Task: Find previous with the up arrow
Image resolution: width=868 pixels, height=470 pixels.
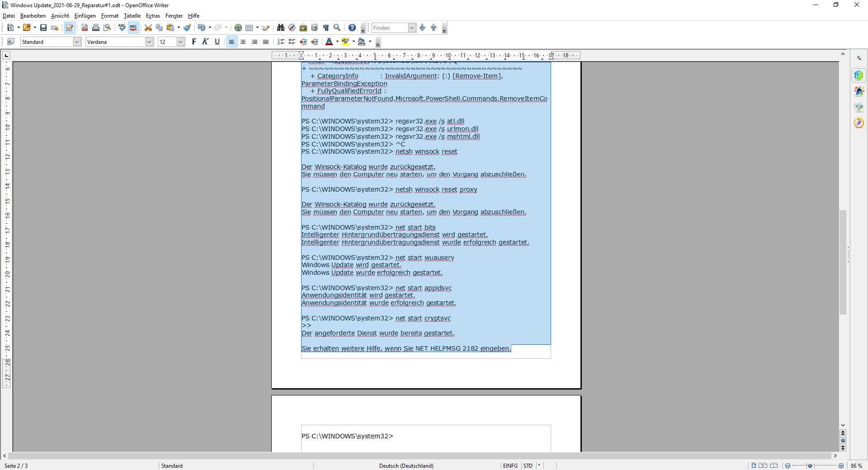Action: 434,28
